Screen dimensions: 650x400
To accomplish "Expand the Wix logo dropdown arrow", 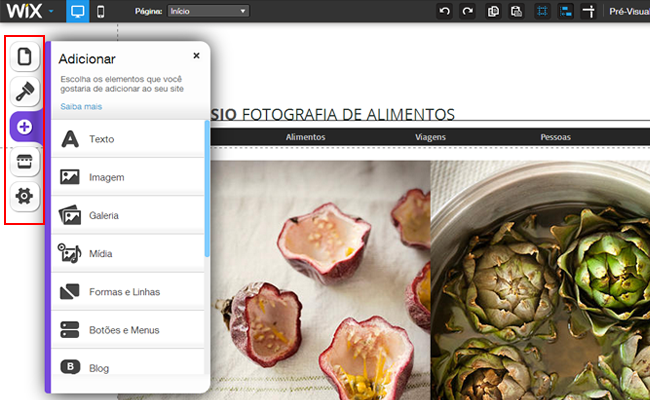I will 51,11.
